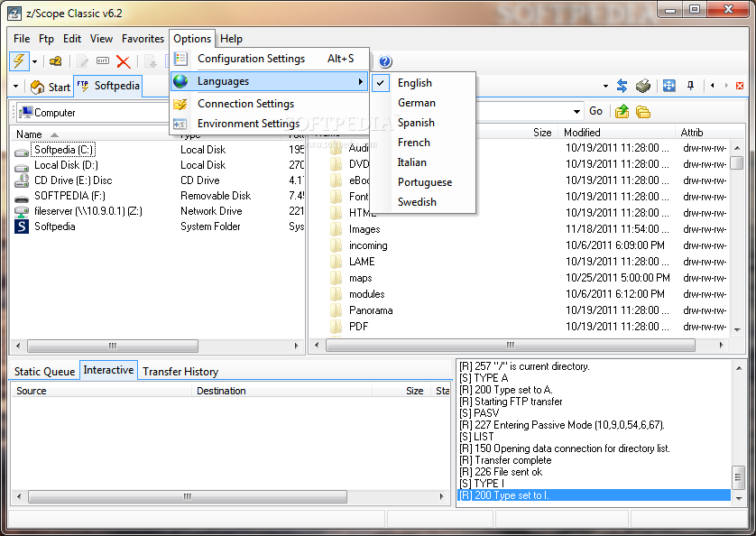756x536 pixels.
Task: Click the right tab-scroll arrow
Action: (x=726, y=86)
